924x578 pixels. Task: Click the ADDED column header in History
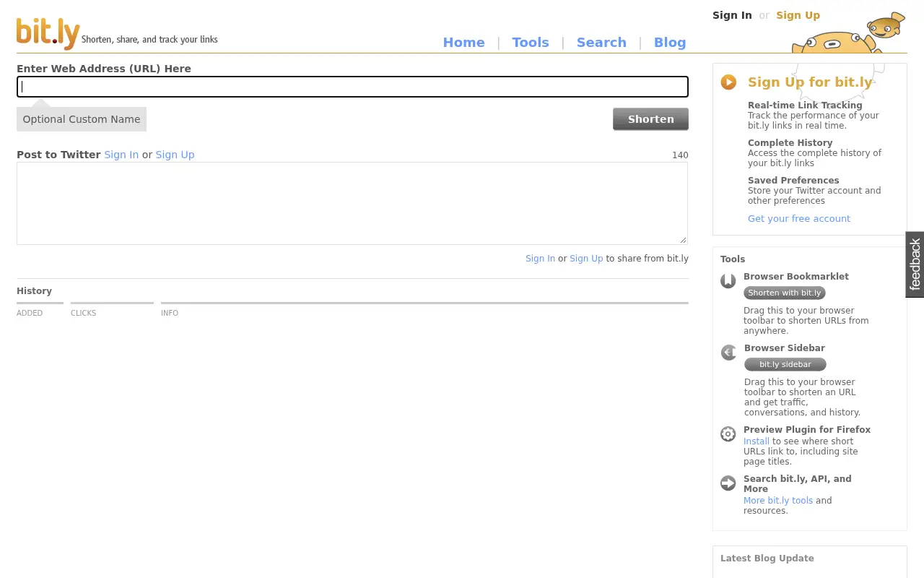click(x=30, y=313)
